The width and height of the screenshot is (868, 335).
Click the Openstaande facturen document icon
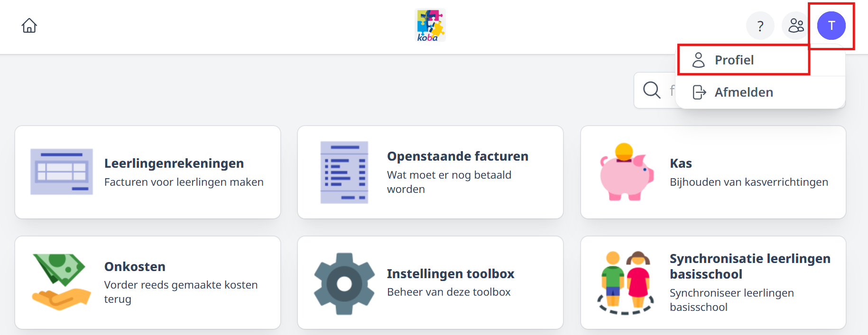pos(344,172)
